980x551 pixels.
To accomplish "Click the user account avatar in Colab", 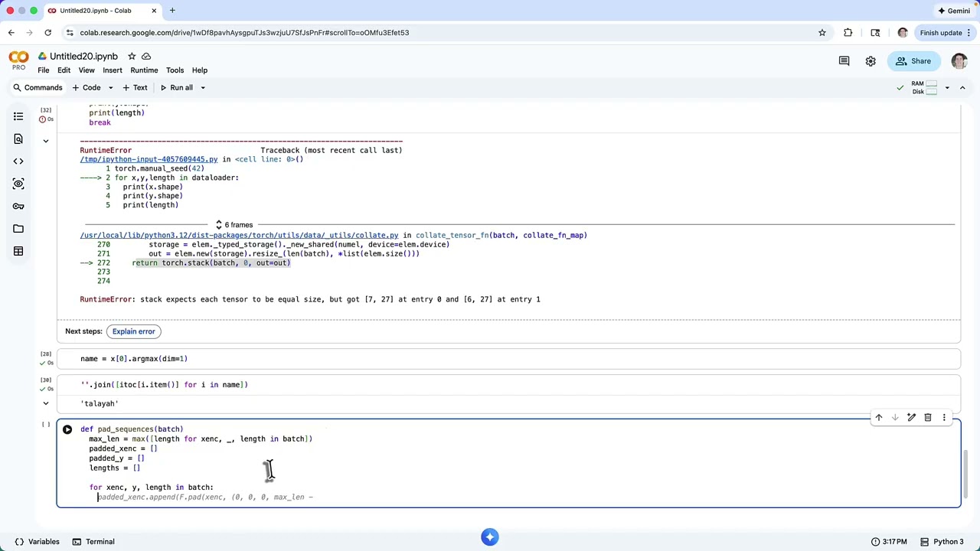I will [x=959, y=61].
